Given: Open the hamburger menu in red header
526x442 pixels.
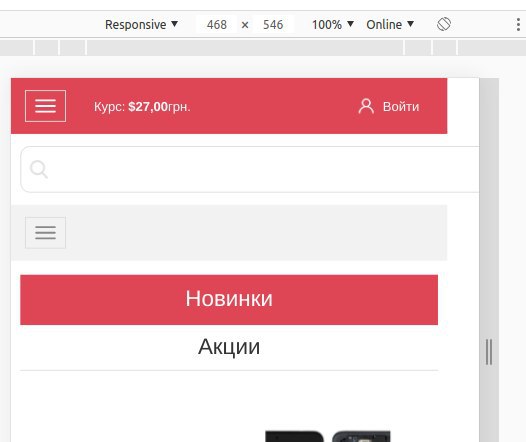Looking at the screenshot, I should point(45,106).
